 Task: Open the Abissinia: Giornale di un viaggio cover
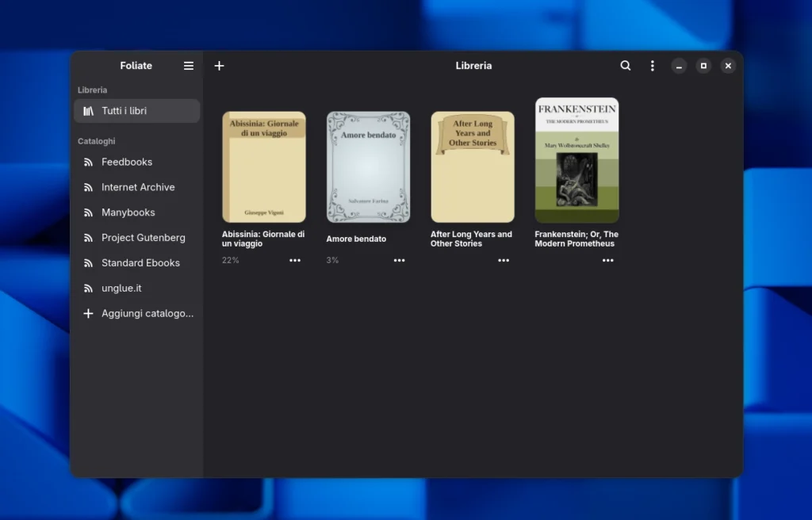click(x=264, y=166)
